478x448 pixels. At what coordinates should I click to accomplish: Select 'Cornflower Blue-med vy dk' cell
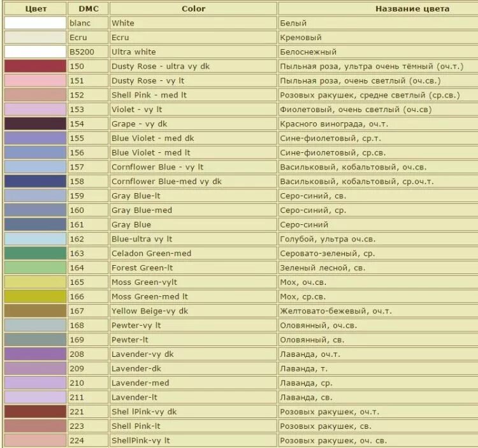(193, 182)
